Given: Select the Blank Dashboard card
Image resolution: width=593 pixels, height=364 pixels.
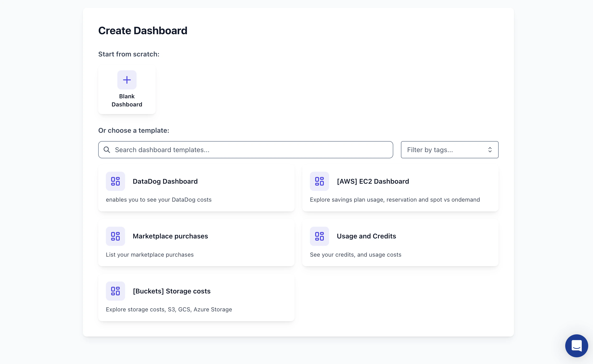Looking at the screenshot, I should click(126, 89).
